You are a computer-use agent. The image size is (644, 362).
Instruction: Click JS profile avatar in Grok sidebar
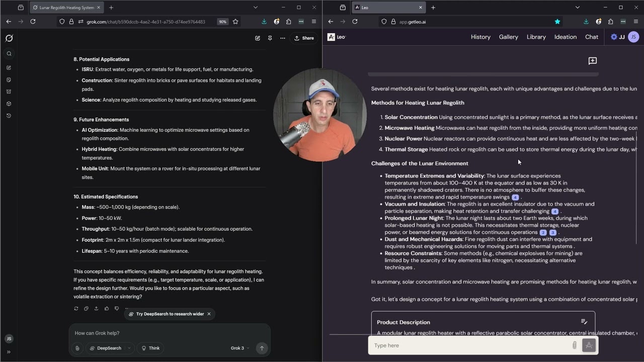pos(9,339)
